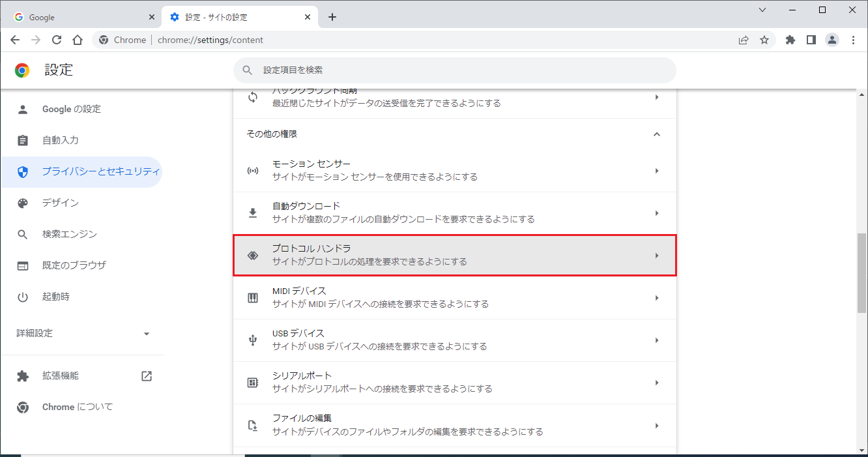This screenshot has height=457, width=868.
Task: Toggle the side panel icon
Action: [x=811, y=40]
